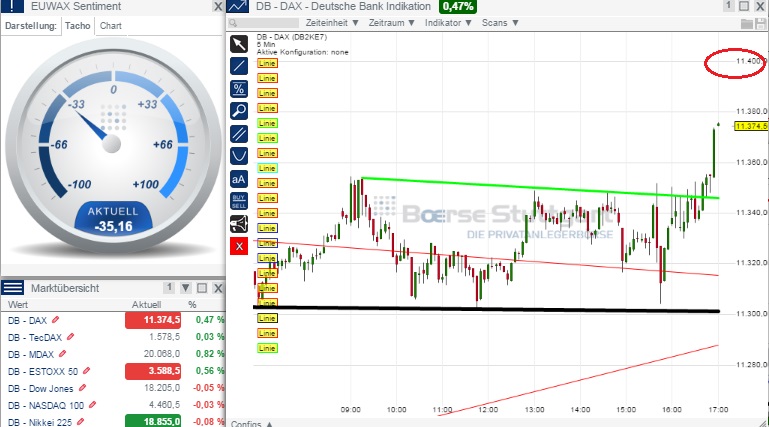Switch to the Tacho display tab
The image size is (769, 427).
point(77,26)
